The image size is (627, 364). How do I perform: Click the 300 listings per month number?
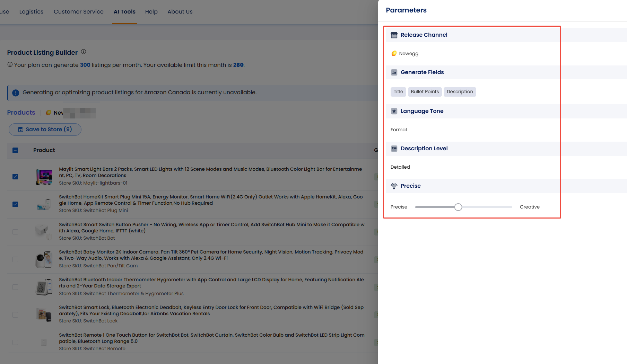coord(85,65)
